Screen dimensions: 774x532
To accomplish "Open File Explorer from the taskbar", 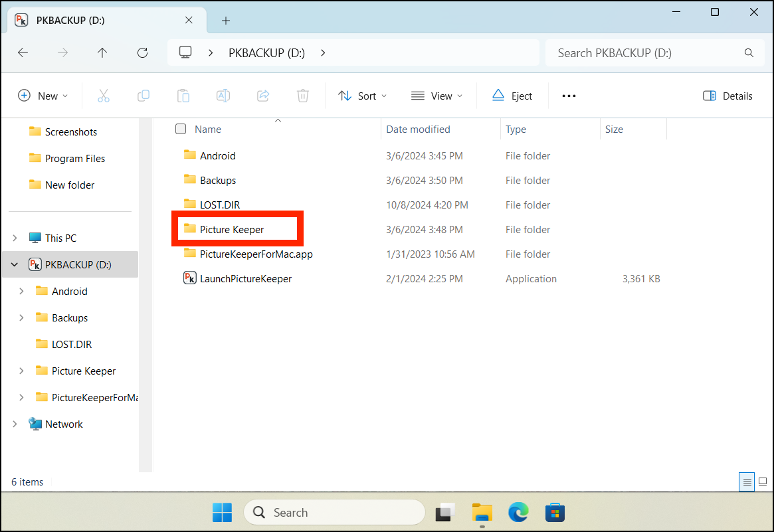I will pyautogui.click(x=482, y=512).
